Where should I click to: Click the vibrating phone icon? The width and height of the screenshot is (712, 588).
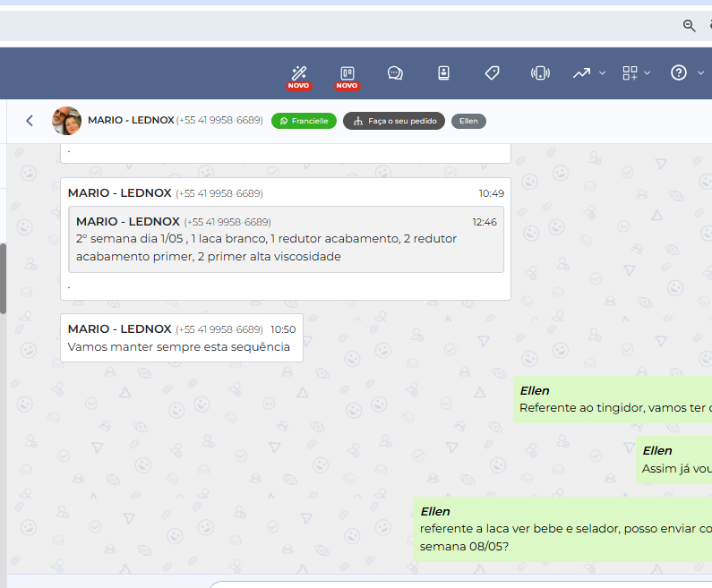[540, 73]
